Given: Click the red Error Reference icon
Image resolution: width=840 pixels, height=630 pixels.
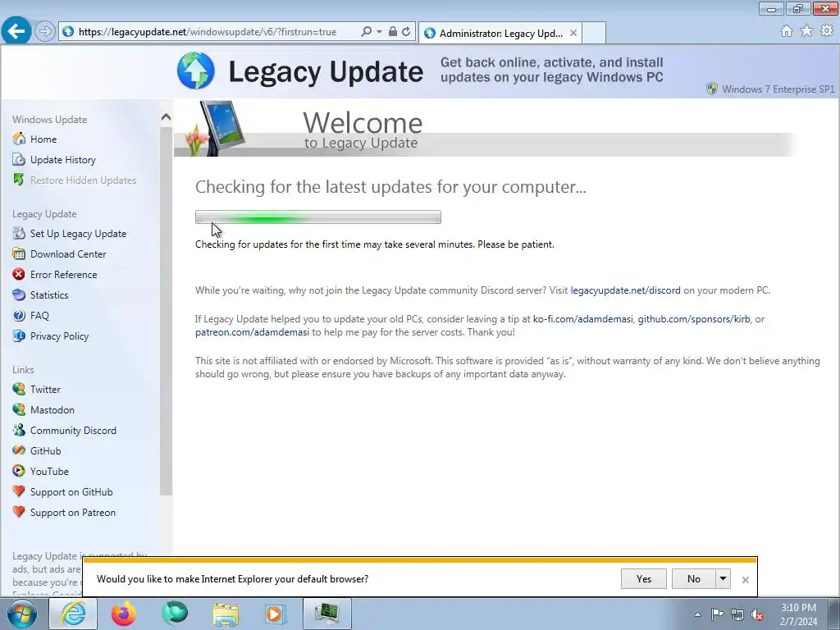Looking at the screenshot, I should pyautogui.click(x=19, y=274).
